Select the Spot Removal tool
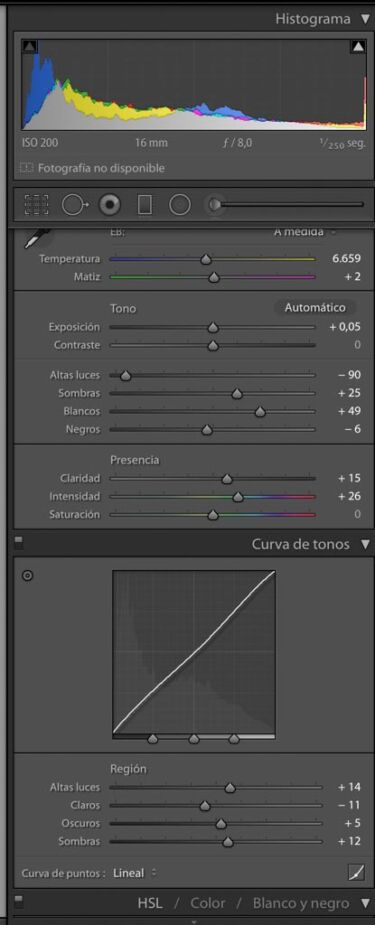This screenshot has width=375, height=925. coord(74,205)
